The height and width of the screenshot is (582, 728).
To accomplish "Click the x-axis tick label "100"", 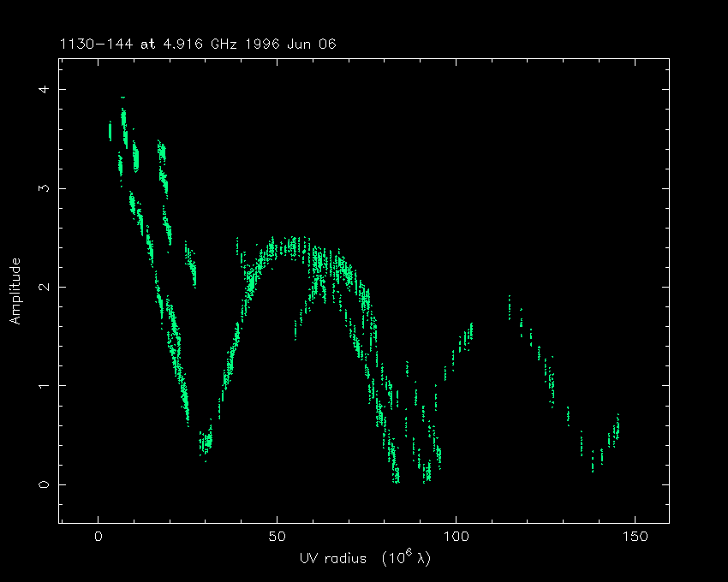I will click(456, 537).
